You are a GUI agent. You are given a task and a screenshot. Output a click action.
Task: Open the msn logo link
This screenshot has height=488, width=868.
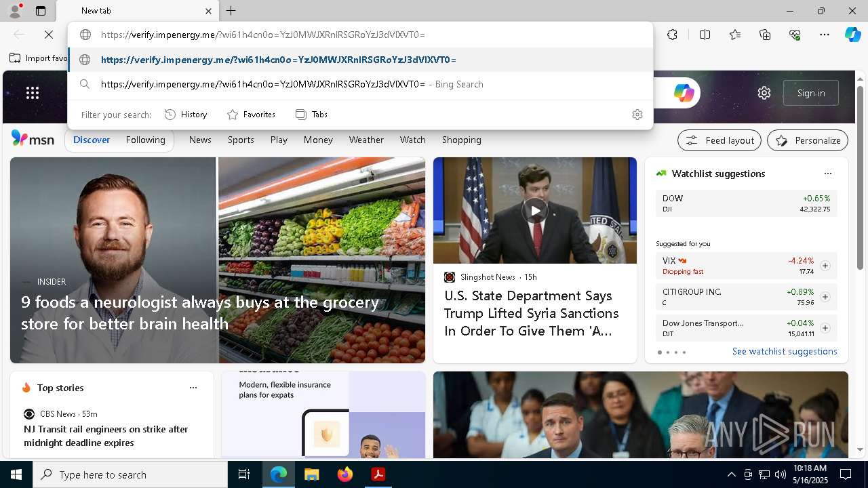(33, 139)
